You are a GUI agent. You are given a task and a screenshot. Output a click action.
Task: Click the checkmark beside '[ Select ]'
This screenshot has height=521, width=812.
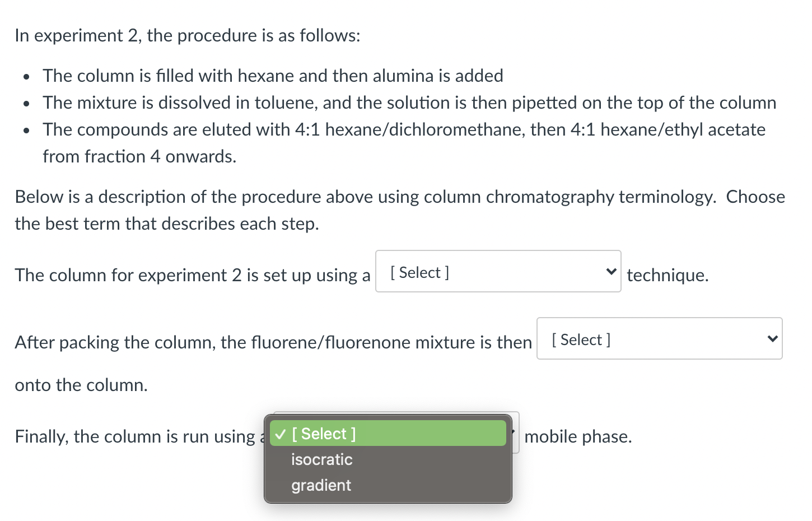tap(279, 433)
